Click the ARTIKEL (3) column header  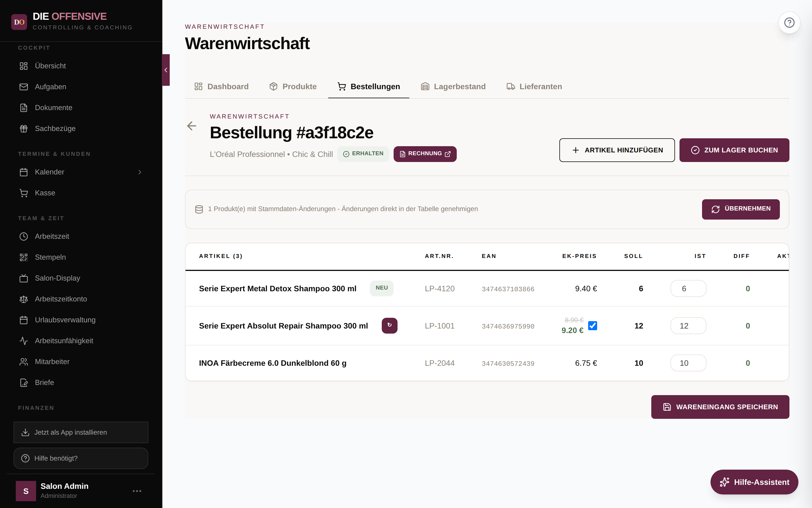[x=220, y=256]
